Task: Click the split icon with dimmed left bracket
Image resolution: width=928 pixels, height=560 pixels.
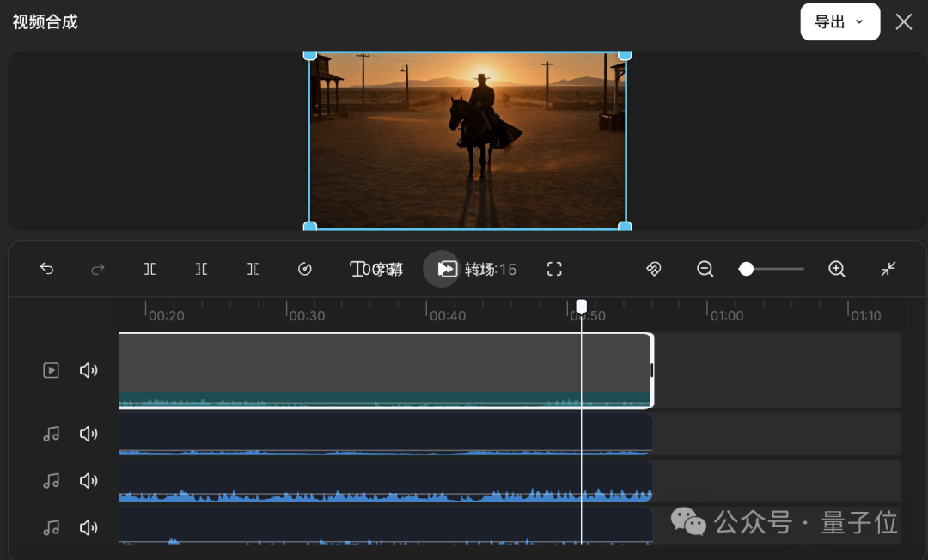Action: coord(201,269)
